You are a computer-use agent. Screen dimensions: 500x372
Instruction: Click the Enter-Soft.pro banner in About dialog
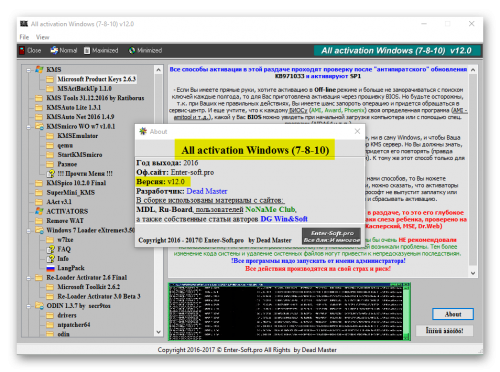(331, 236)
